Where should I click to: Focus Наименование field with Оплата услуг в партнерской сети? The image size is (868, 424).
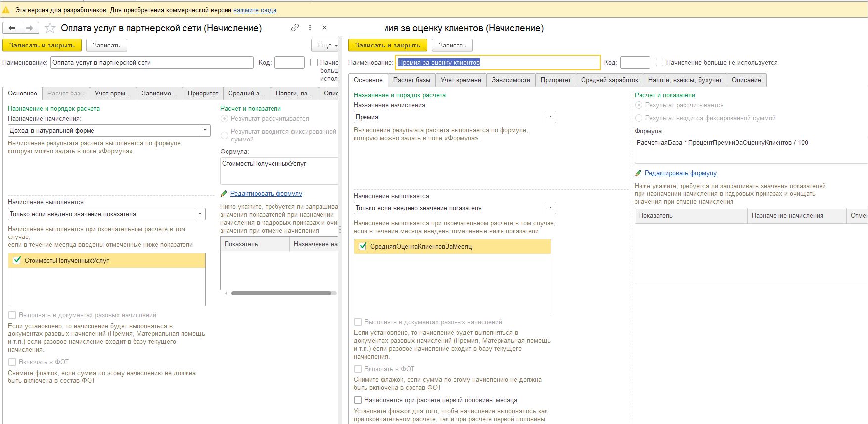[x=152, y=63]
